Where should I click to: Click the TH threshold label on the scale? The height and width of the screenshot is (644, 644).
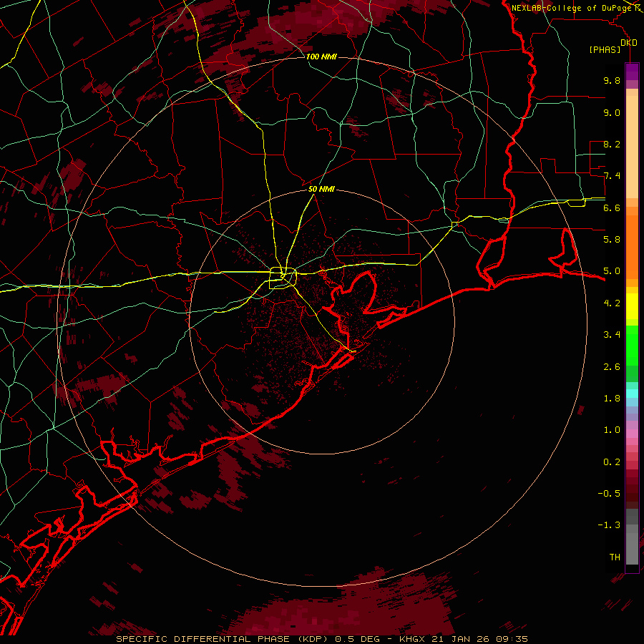point(615,557)
